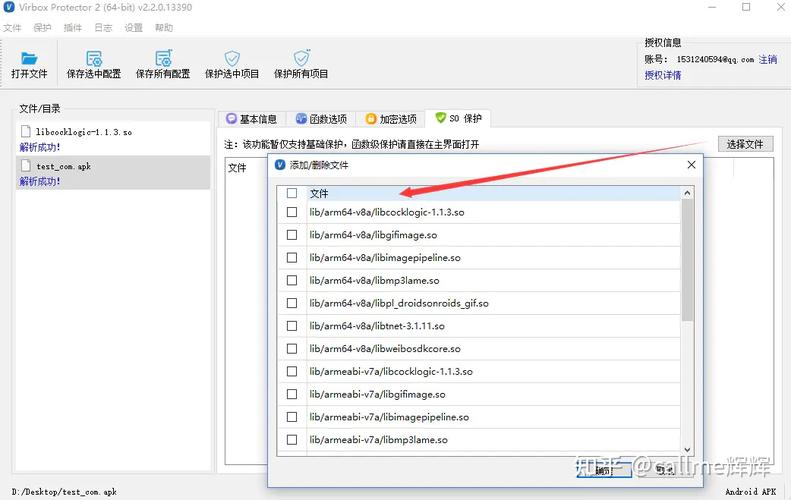The width and height of the screenshot is (791, 500).
Task: Select test_com.apk in the file list
Action: 63,166
